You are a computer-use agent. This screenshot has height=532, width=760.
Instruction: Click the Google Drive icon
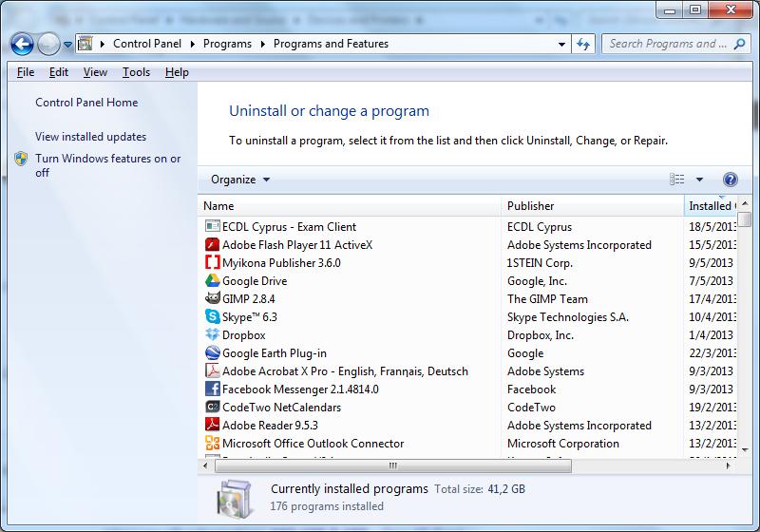(x=212, y=280)
